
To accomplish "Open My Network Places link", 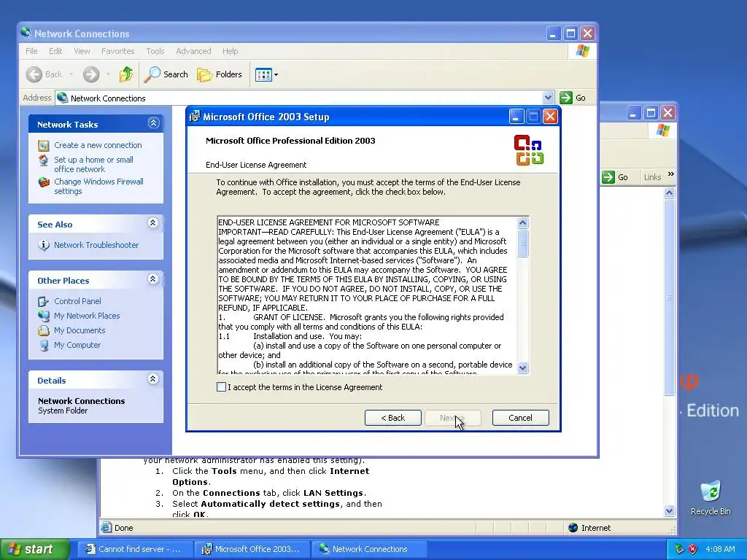I will 87,316.
